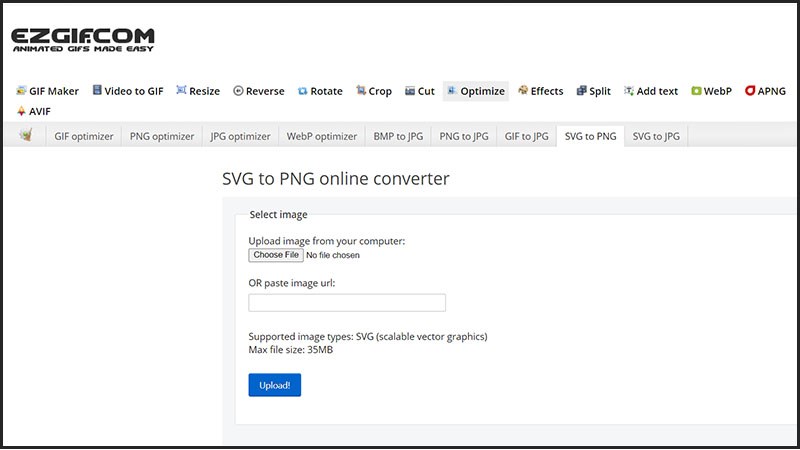The image size is (800, 450).
Task: Click the 'Select image' legend
Action: (x=279, y=215)
